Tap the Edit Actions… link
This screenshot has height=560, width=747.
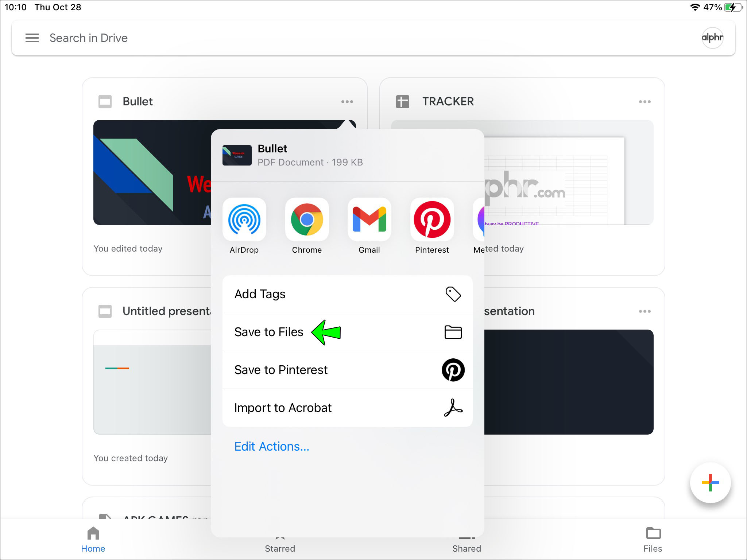pyautogui.click(x=272, y=447)
